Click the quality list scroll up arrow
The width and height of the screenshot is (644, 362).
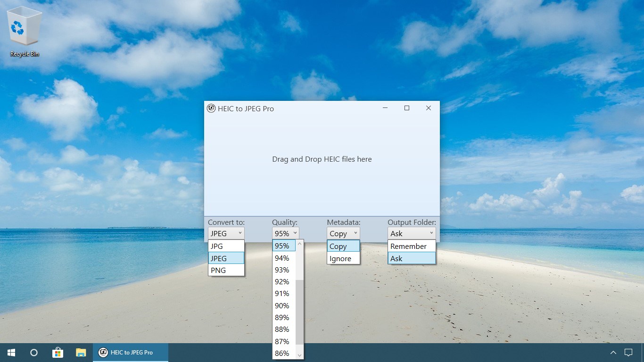coord(299,244)
